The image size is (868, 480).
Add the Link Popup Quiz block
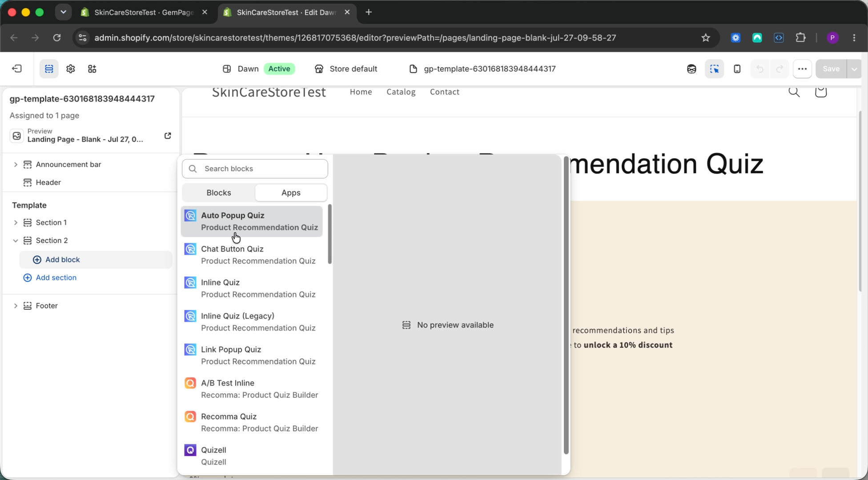252,356
